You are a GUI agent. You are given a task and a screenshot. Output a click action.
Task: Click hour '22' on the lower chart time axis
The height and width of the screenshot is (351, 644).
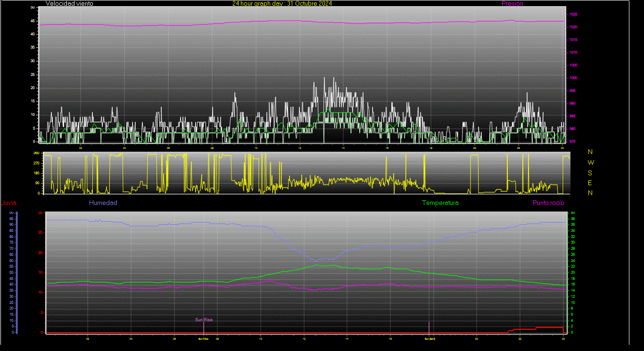520,338
